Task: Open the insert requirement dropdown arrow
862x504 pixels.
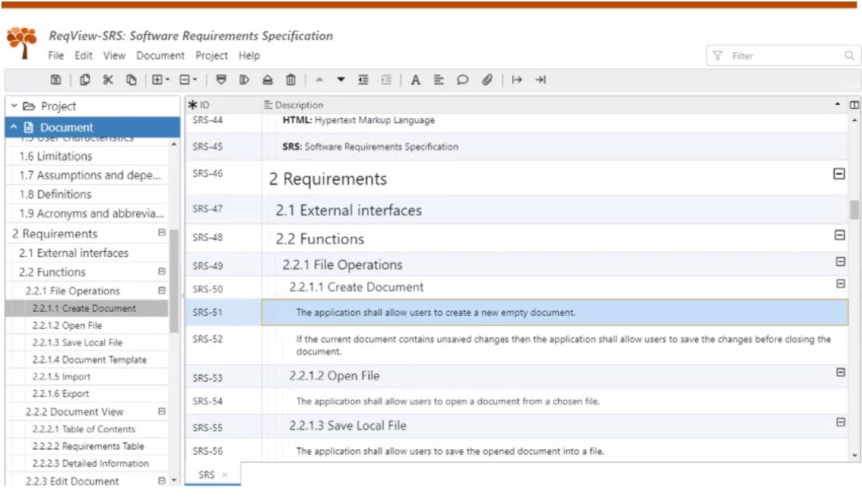Action: point(167,78)
